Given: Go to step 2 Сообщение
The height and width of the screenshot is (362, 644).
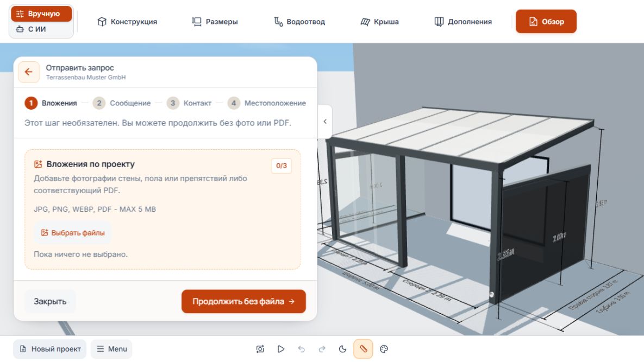Looking at the screenshot, I should pos(122,103).
